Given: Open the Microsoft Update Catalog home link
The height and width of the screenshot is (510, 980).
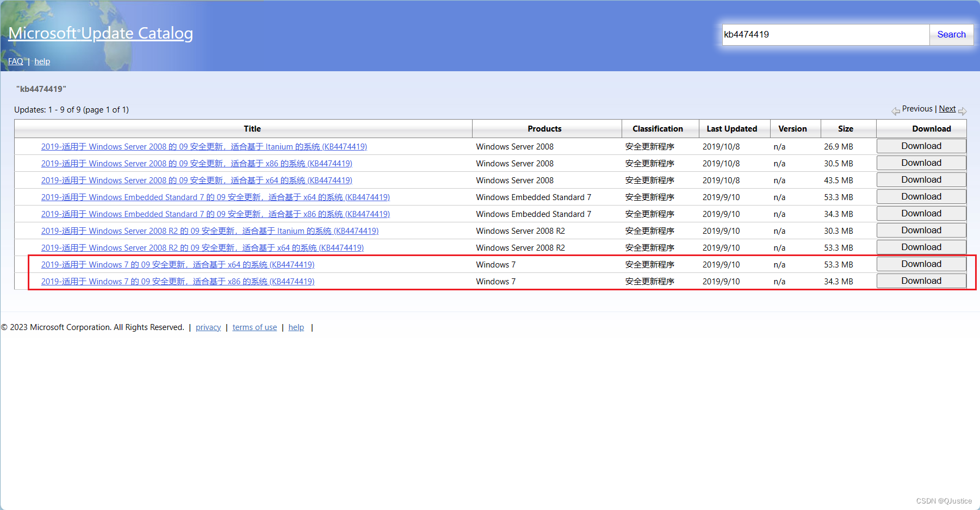Looking at the screenshot, I should pos(101,33).
